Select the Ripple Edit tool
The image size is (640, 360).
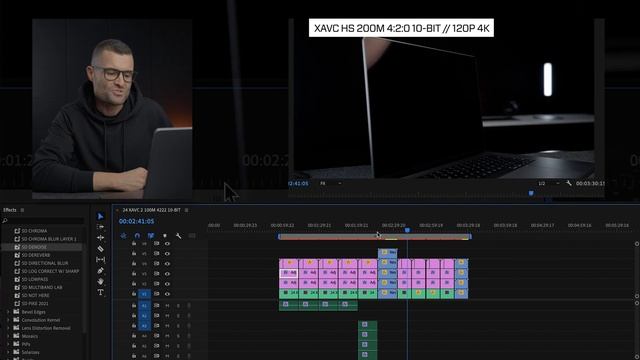100,238
